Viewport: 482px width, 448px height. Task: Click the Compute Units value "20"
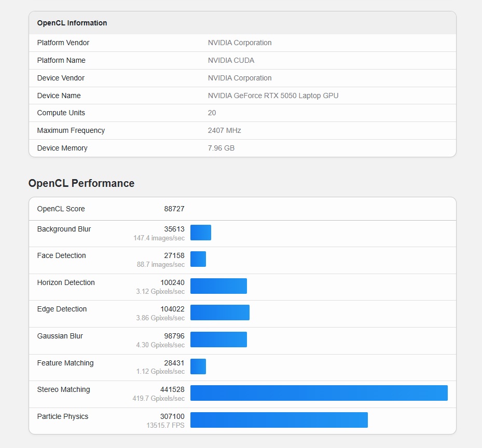212,113
